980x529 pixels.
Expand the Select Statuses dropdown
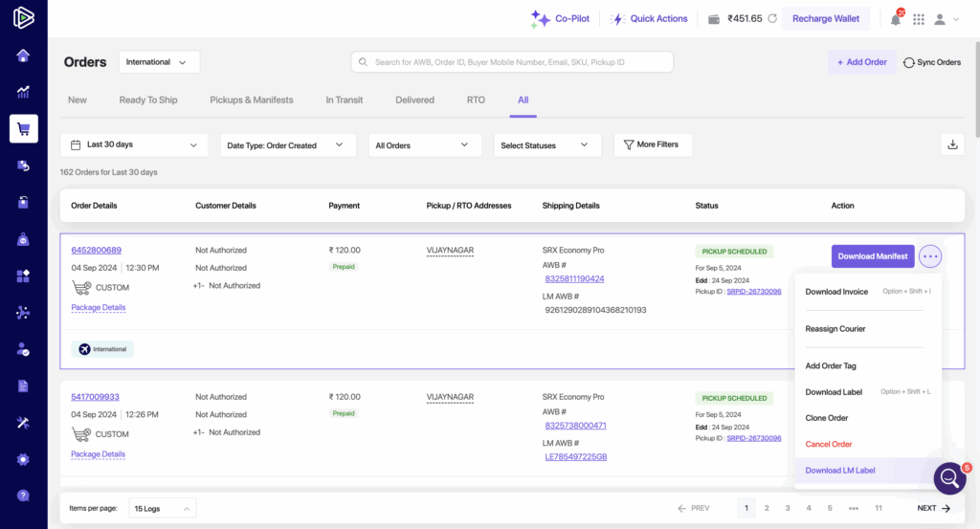547,145
